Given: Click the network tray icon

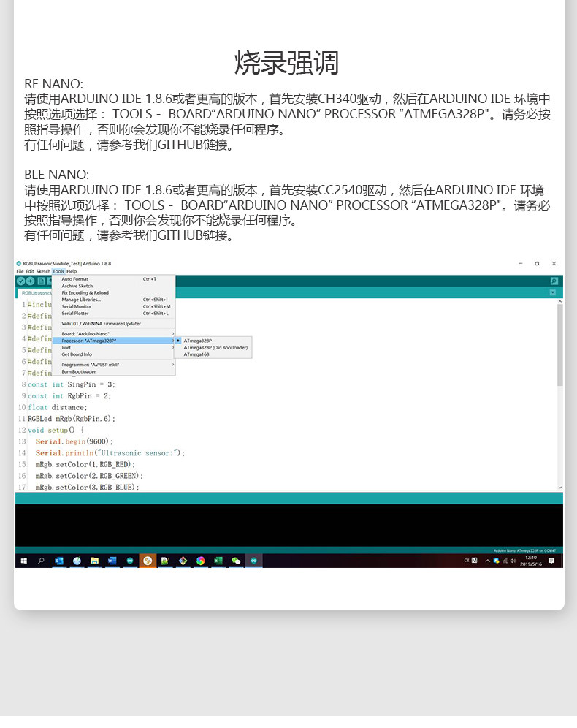Looking at the screenshot, I should (505, 561).
